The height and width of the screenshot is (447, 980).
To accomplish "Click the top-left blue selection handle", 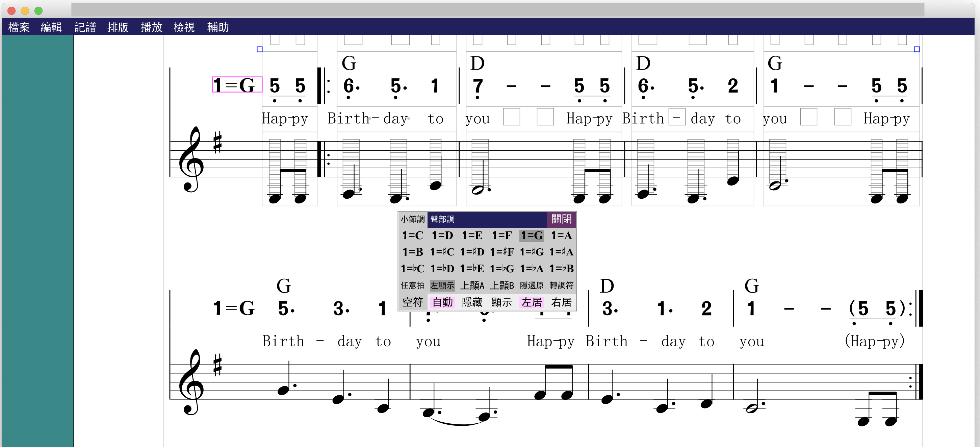I will pos(259,49).
